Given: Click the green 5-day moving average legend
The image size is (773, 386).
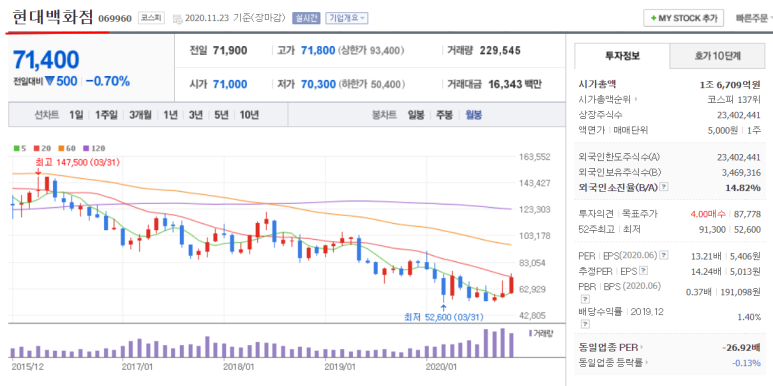Looking at the screenshot, I should coord(20,148).
